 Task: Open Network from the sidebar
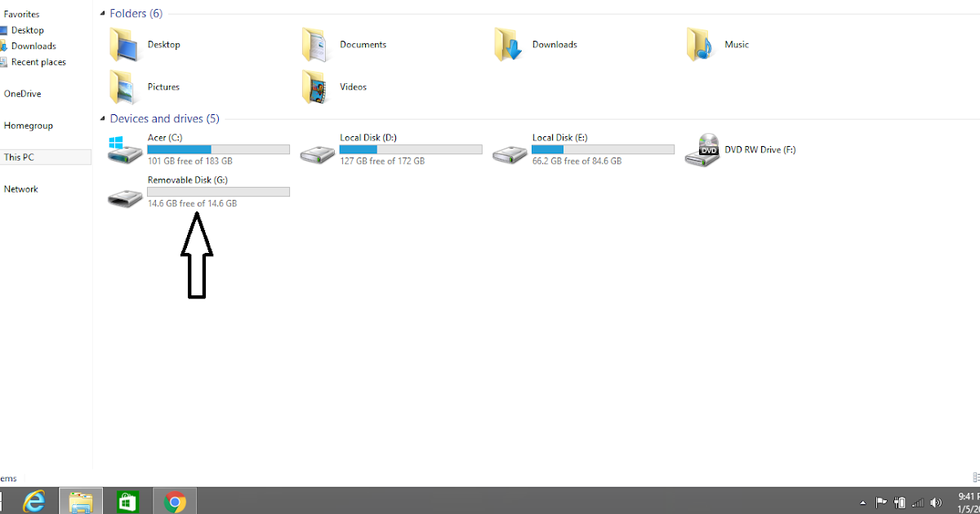20,188
